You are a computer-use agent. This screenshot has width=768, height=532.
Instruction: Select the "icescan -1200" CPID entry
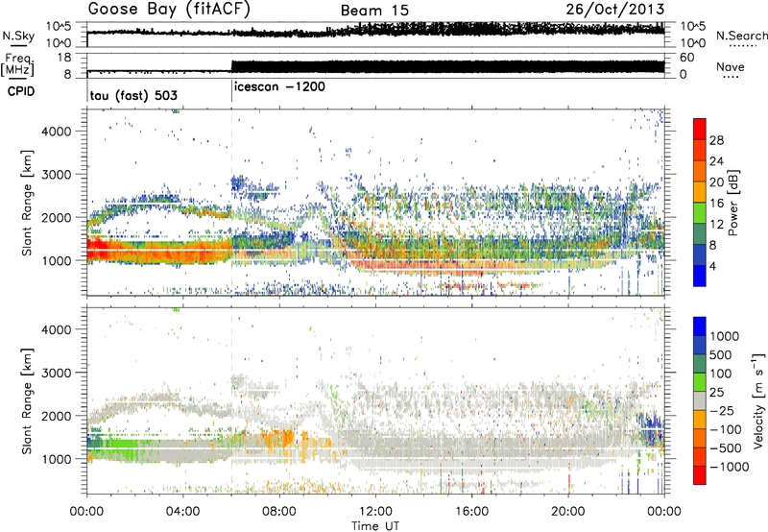[x=279, y=87]
